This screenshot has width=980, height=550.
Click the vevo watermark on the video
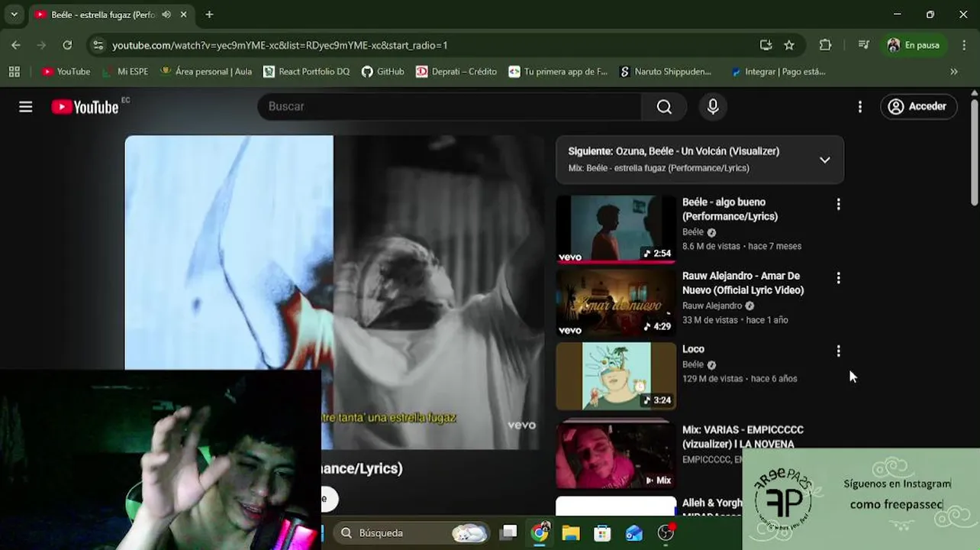click(522, 425)
